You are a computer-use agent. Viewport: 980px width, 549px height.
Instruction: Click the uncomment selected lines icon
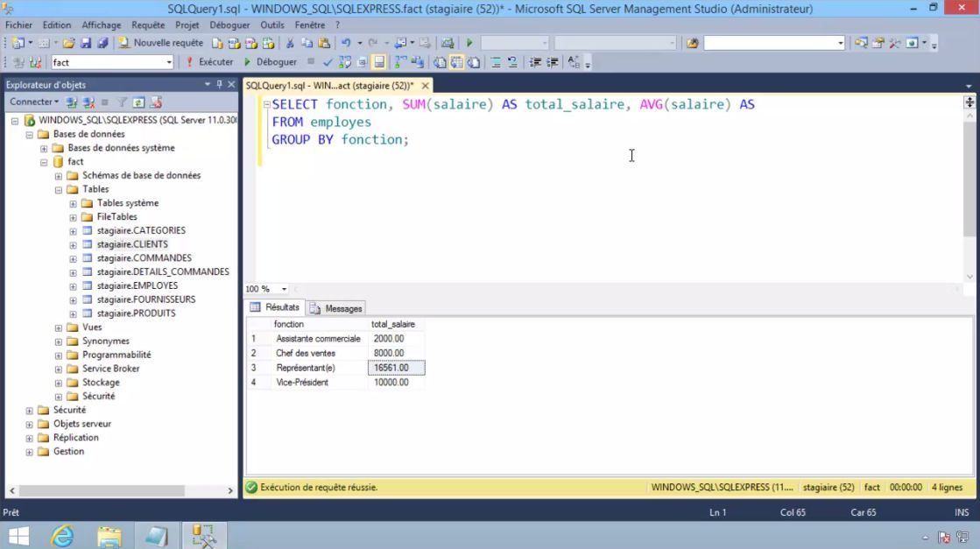(x=512, y=62)
